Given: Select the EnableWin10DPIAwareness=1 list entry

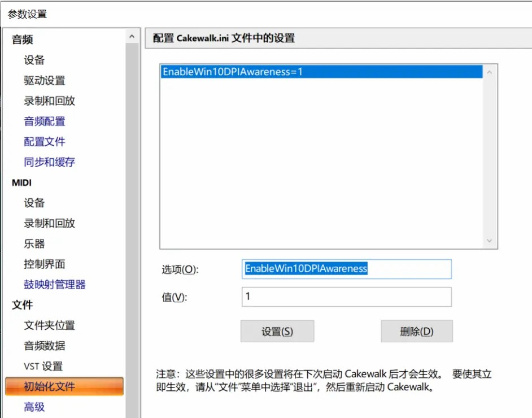Looking at the screenshot, I should pos(321,72).
